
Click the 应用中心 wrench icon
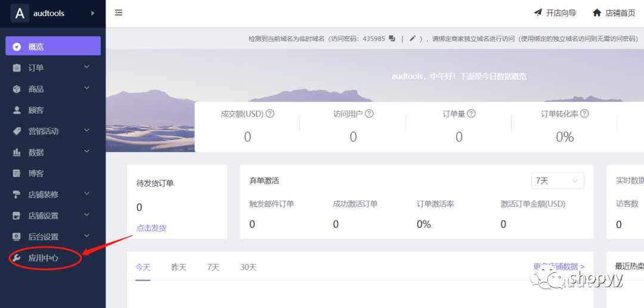click(17, 258)
